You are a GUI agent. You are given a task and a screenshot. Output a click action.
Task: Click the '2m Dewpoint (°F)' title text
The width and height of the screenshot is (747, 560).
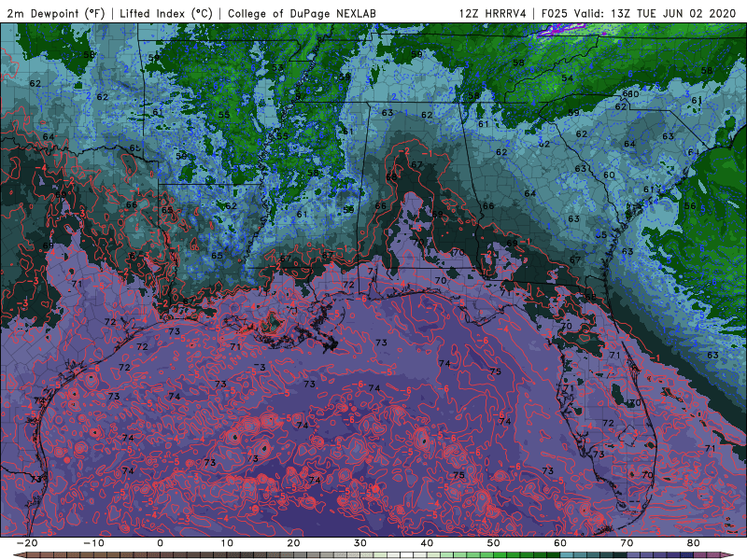(x=56, y=14)
